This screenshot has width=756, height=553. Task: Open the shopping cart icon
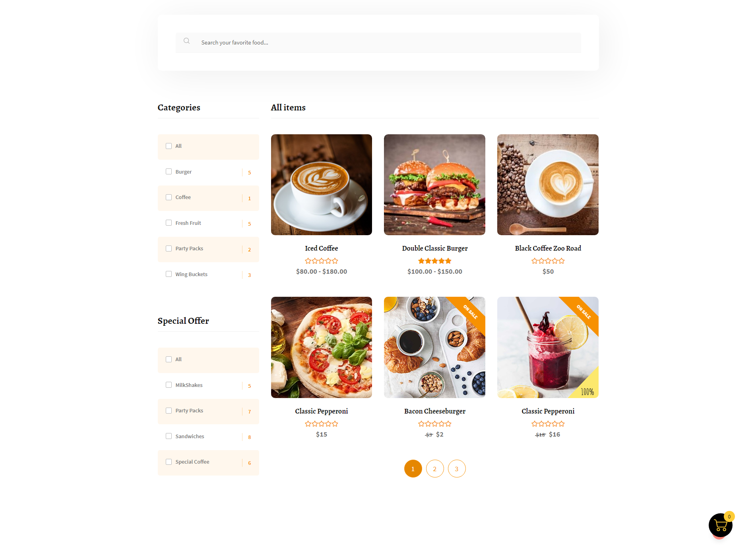pyautogui.click(x=720, y=525)
